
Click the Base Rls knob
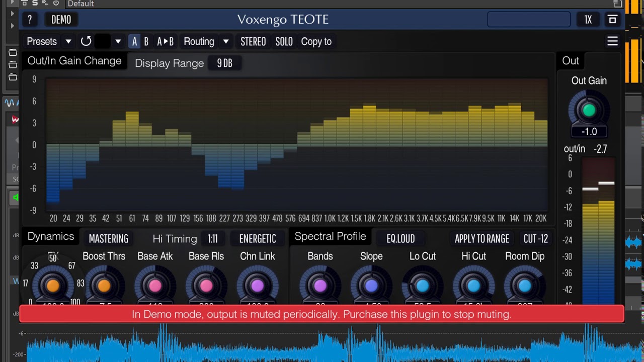pos(206,286)
